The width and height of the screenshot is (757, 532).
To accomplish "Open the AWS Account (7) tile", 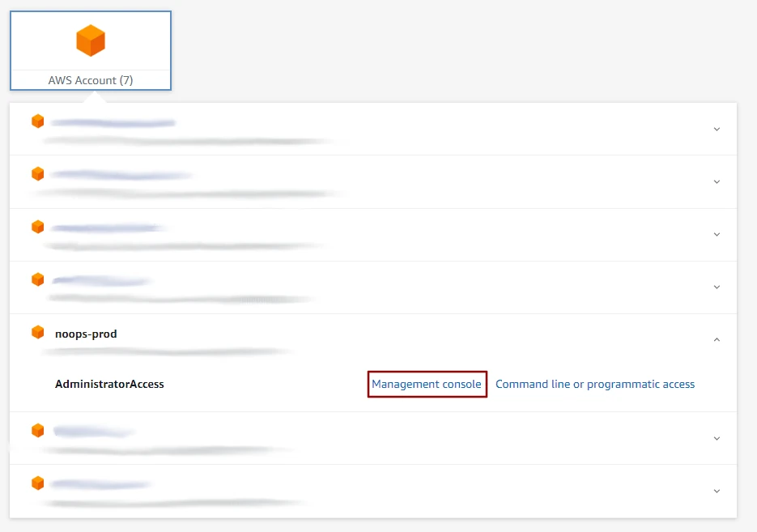I will click(91, 51).
